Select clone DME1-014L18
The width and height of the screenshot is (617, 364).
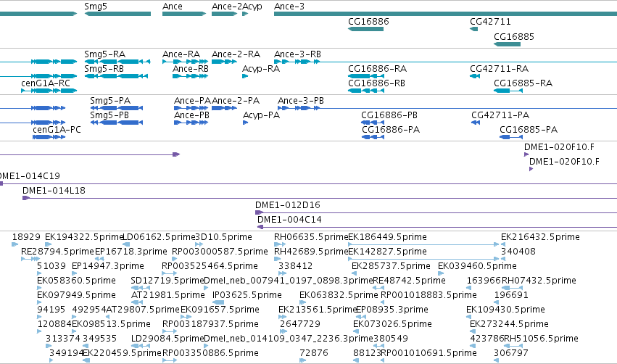tap(54, 191)
